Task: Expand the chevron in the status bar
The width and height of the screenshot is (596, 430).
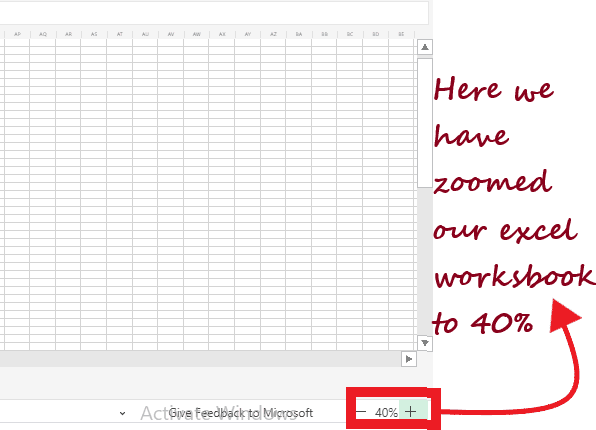Action: point(122,413)
